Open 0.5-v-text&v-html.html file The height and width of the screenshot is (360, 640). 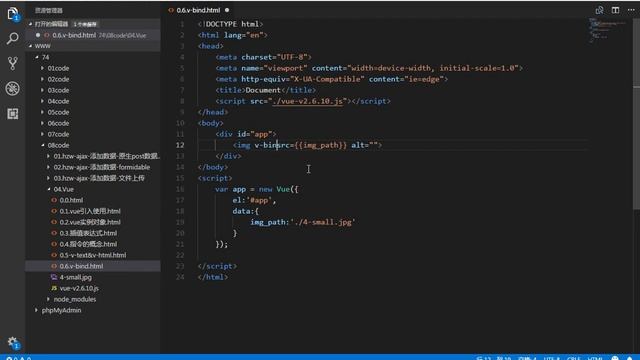coord(93,256)
